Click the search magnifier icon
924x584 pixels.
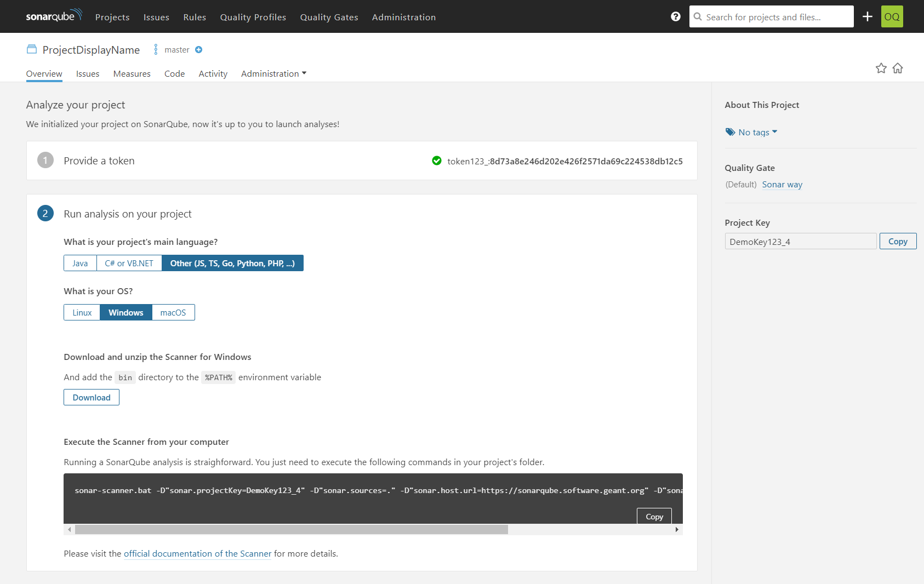pyautogui.click(x=698, y=16)
